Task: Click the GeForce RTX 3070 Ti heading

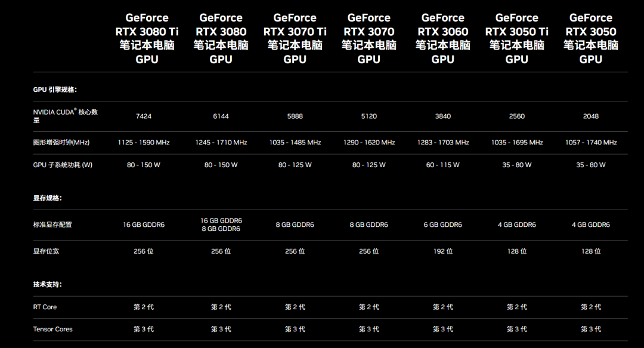Action: point(295,39)
